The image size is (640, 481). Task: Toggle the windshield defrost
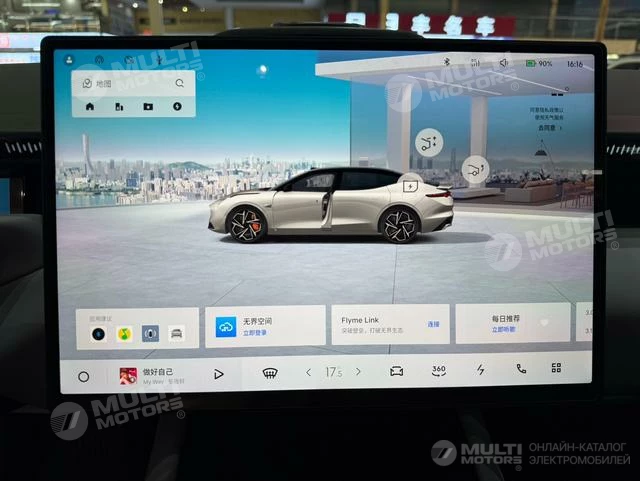coord(269,373)
